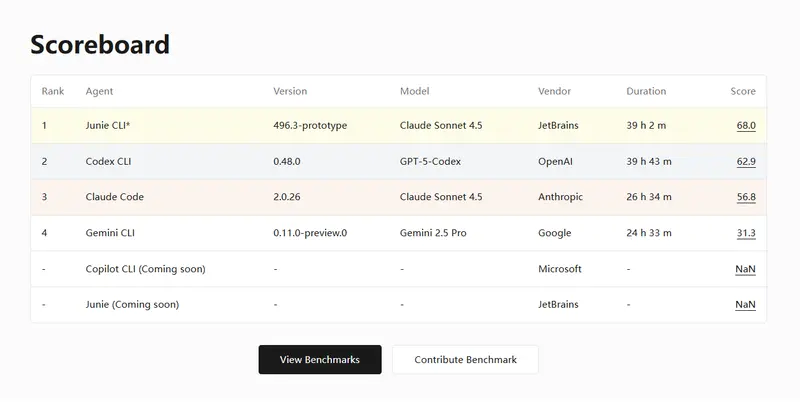The height and width of the screenshot is (419, 800).
Task: Click the Agent column header
Action: coord(99,91)
